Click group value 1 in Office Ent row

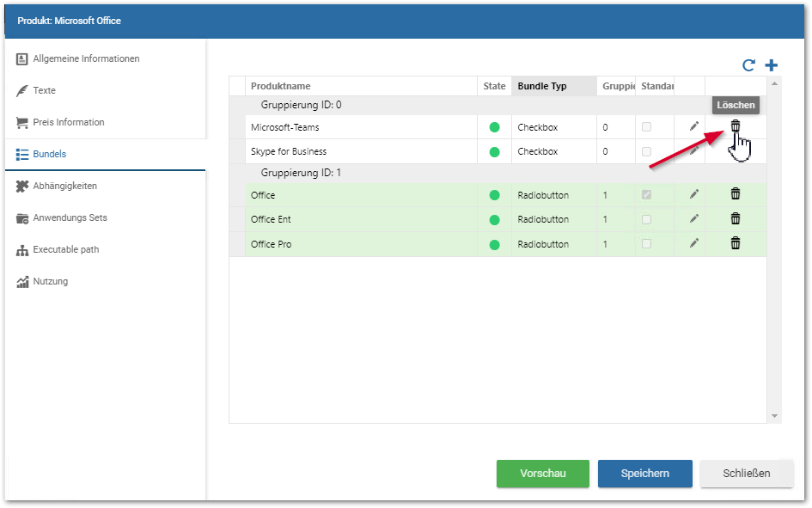tap(605, 219)
